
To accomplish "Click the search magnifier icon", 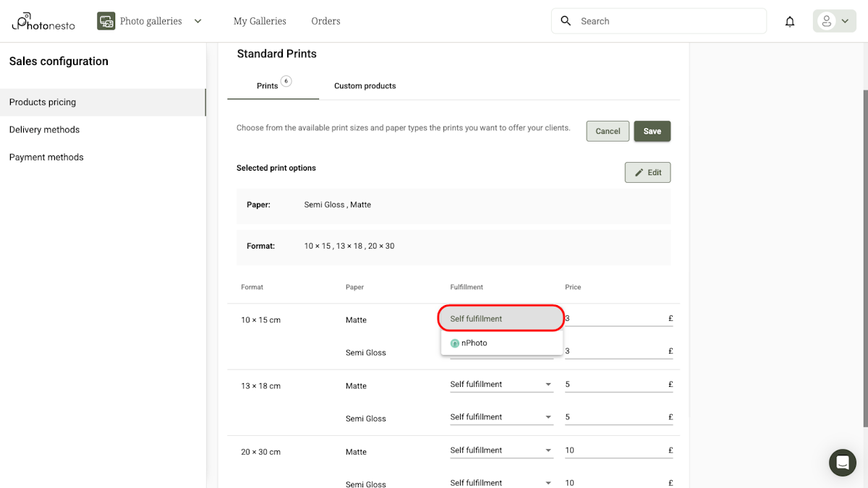I will [x=566, y=21].
